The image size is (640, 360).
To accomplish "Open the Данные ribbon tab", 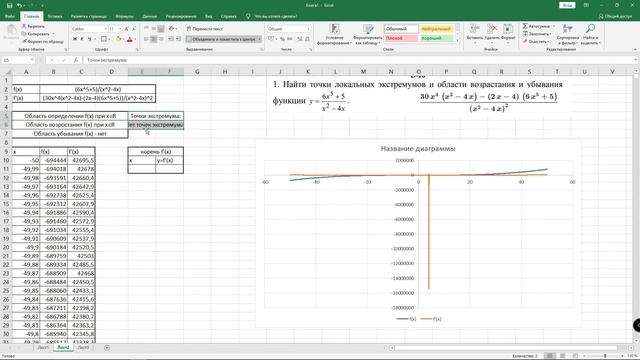I will [x=149, y=16].
